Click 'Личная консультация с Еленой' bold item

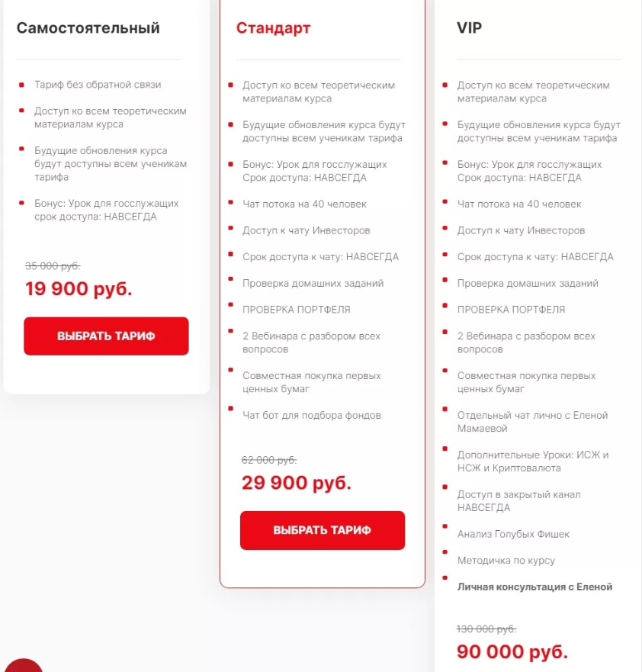(x=534, y=587)
